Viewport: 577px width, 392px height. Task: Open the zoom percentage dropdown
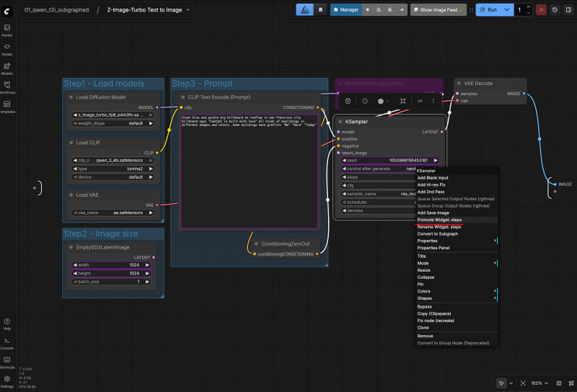pyautogui.click(x=539, y=383)
